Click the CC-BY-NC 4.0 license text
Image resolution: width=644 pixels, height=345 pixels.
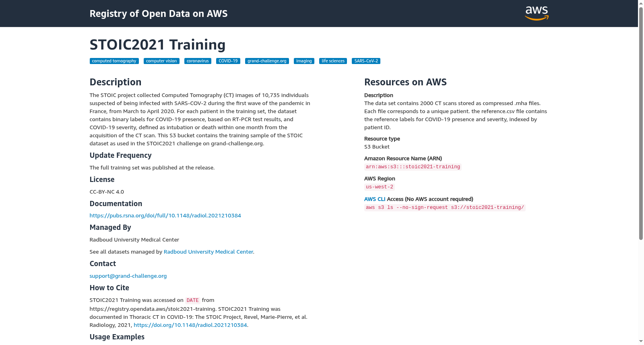coord(107,192)
